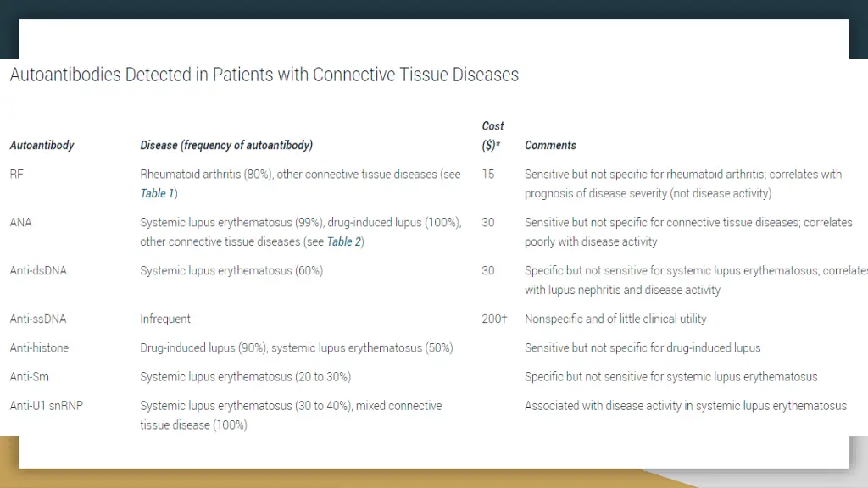Click the RF cost value 15
Image resolution: width=868 pixels, height=488 pixels.
pos(487,175)
